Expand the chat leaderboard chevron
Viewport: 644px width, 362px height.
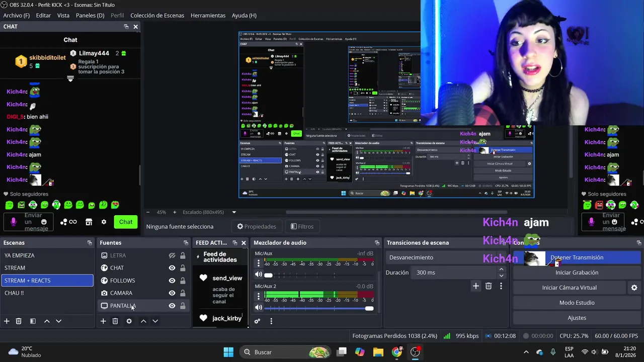tap(70, 79)
